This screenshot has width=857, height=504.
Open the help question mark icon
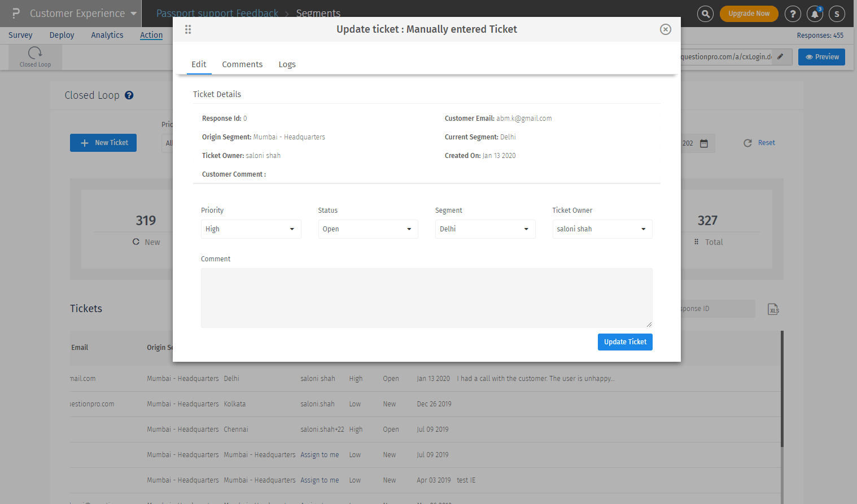pyautogui.click(x=793, y=14)
